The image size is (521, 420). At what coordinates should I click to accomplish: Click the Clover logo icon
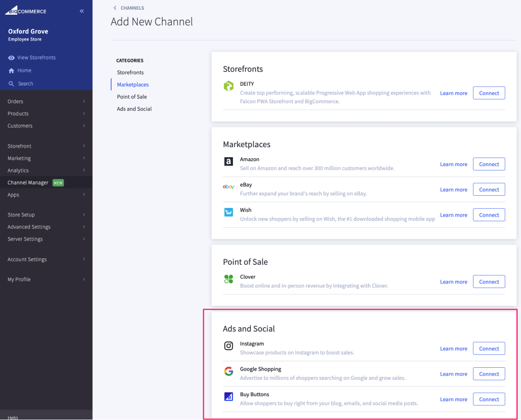click(229, 279)
